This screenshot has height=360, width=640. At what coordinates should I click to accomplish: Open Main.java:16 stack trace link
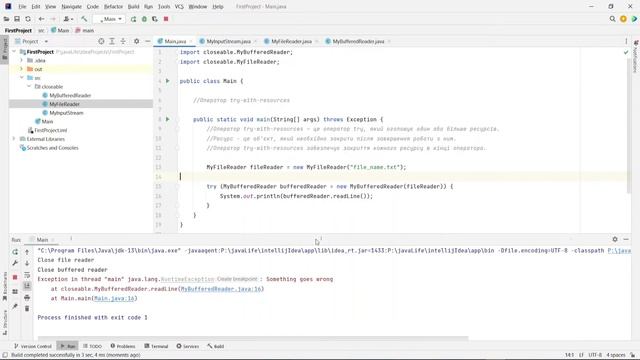pyautogui.click(x=114, y=298)
